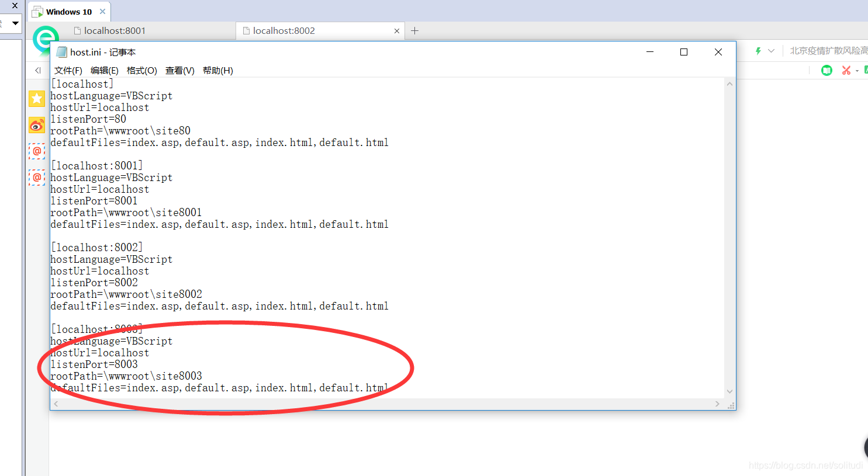The image size is (868, 476).
Task: Click the 360 browser logo icon
Action: pyautogui.click(x=44, y=40)
